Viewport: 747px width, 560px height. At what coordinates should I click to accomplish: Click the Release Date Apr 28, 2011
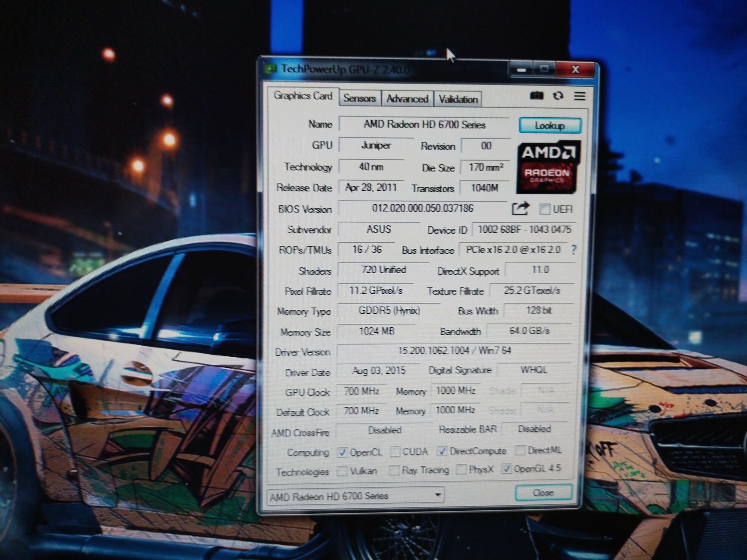[371, 187]
